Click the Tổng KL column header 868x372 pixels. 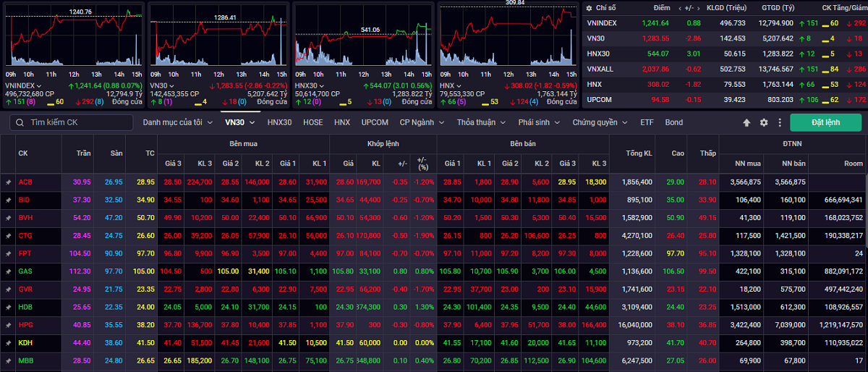[x=639, y=153]
